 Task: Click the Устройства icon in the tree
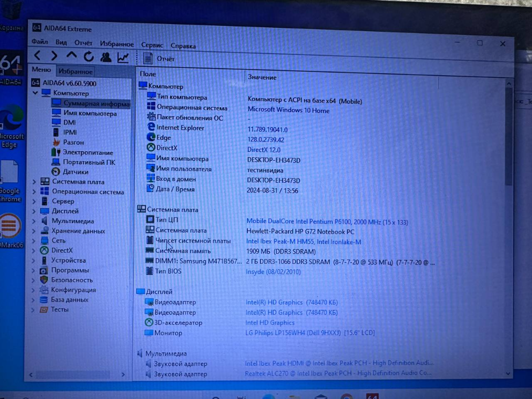(x=44, y=260)
